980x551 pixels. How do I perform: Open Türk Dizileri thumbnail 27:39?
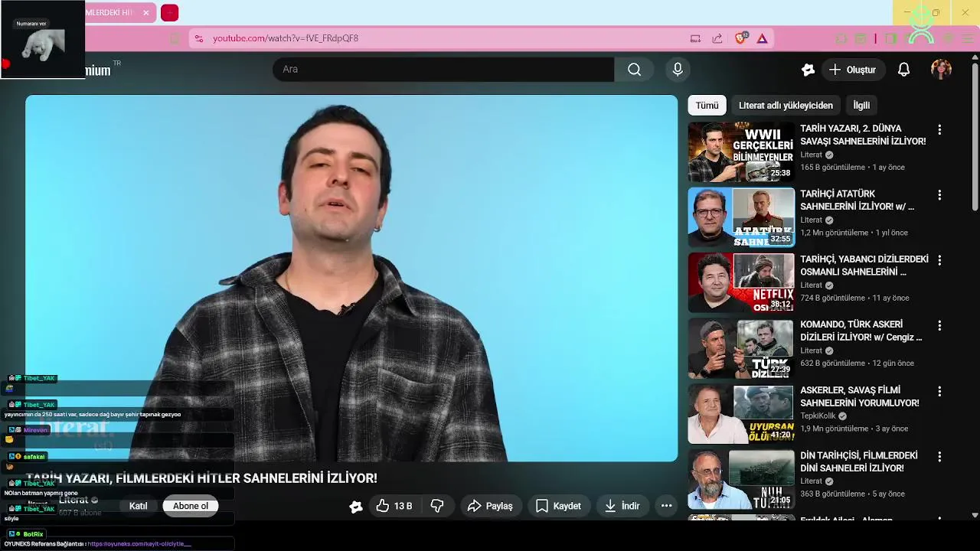pyautogui.click(x=741, y=348)
